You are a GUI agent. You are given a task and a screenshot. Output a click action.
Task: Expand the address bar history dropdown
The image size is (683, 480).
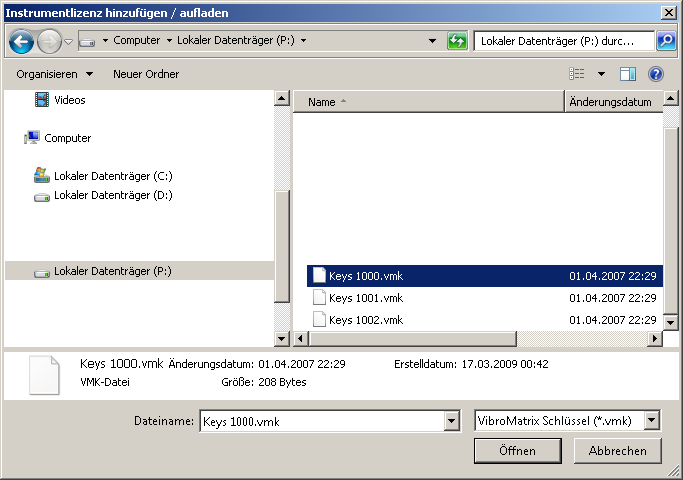tap(432, 41)
